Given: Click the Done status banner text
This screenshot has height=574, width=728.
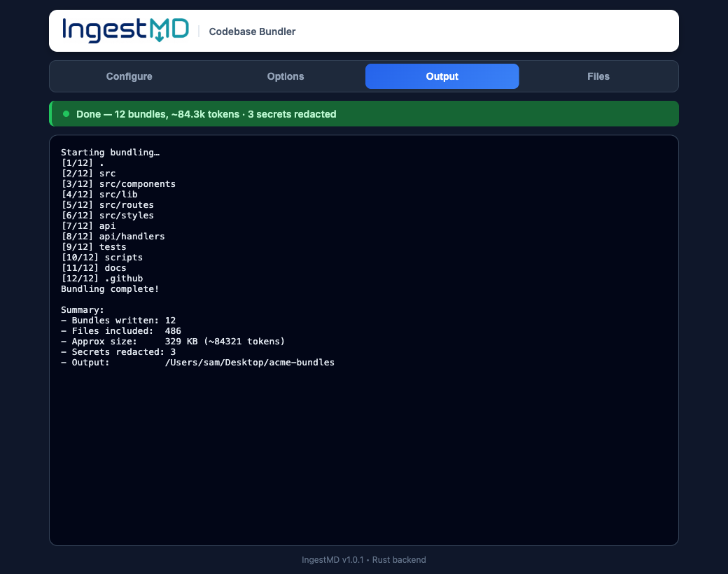Looking at the screenshot, I should [x=206, y=114].
